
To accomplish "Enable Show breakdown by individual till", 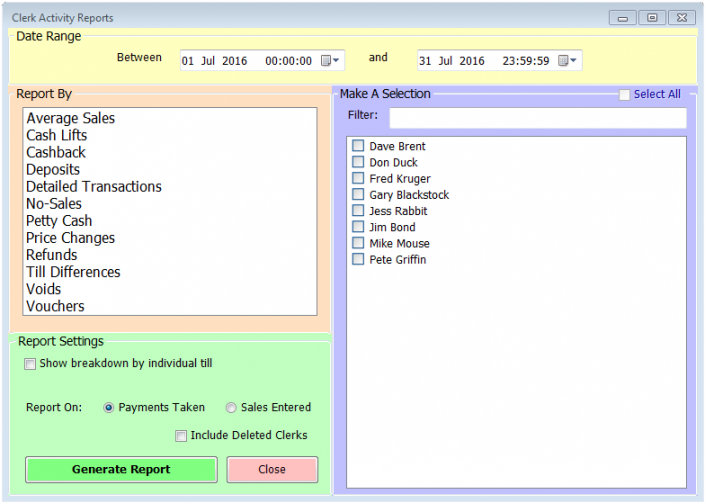I will [30, 364].
